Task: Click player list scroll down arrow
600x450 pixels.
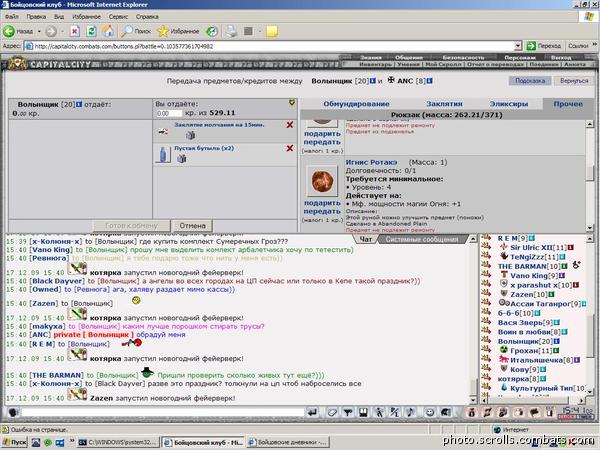Action: (590, 392)
